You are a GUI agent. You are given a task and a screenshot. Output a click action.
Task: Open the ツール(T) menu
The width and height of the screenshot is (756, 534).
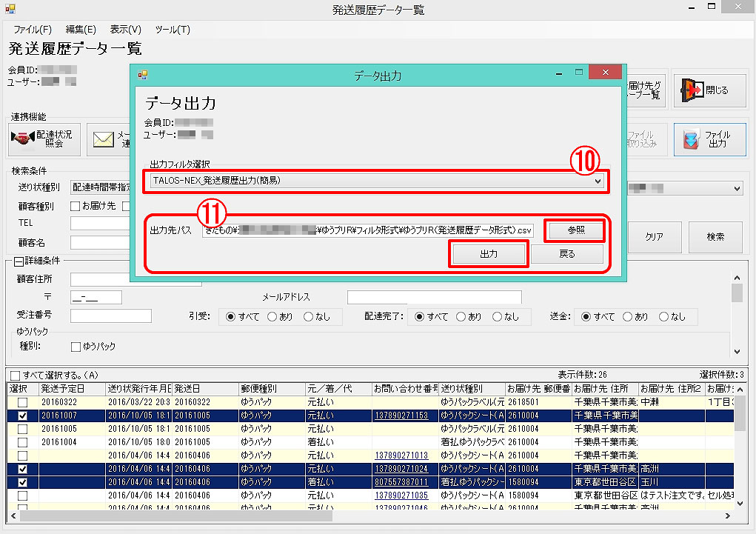click(173, 30)
